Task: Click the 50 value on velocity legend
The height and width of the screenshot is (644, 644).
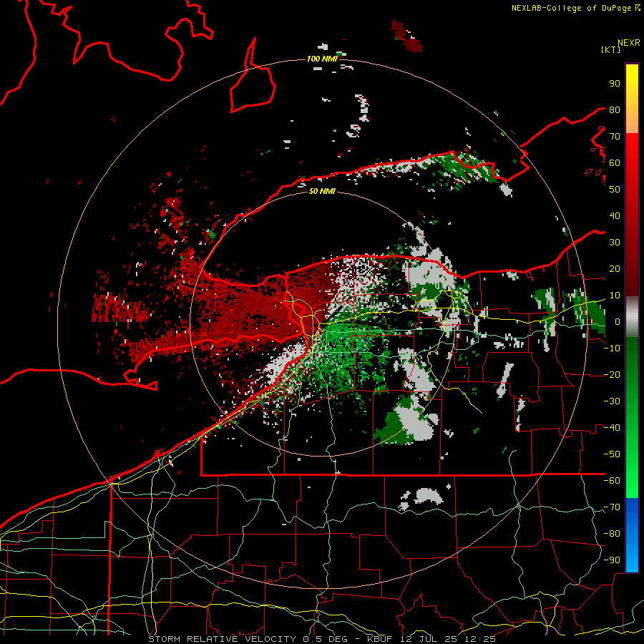Action: coord(615,190)
